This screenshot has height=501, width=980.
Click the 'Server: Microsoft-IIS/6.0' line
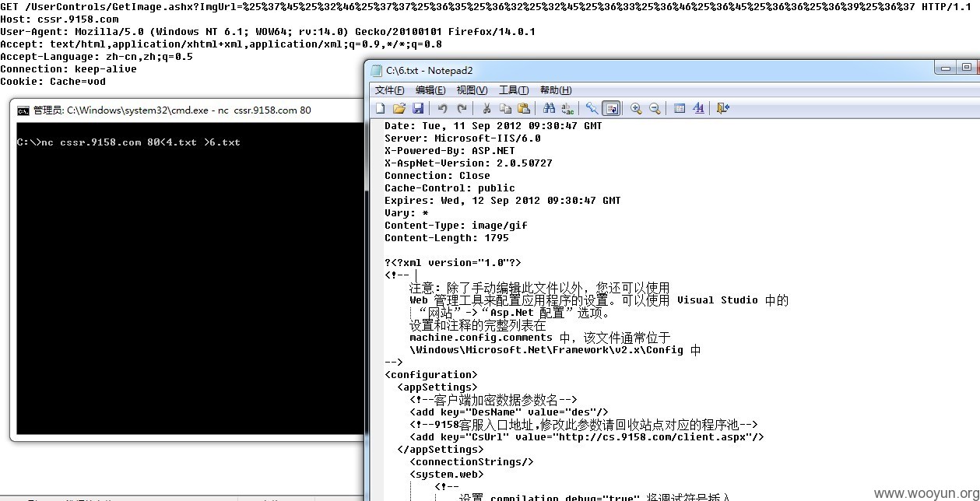coord(462,138)
